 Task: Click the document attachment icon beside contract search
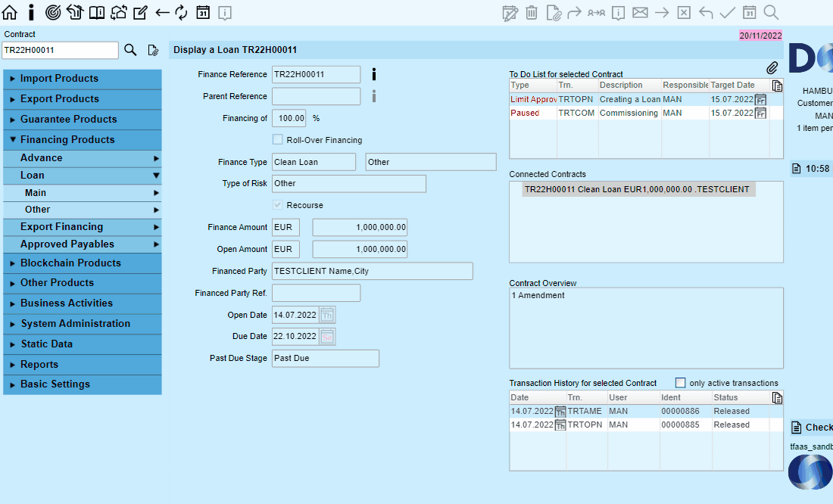coord(153,50)
